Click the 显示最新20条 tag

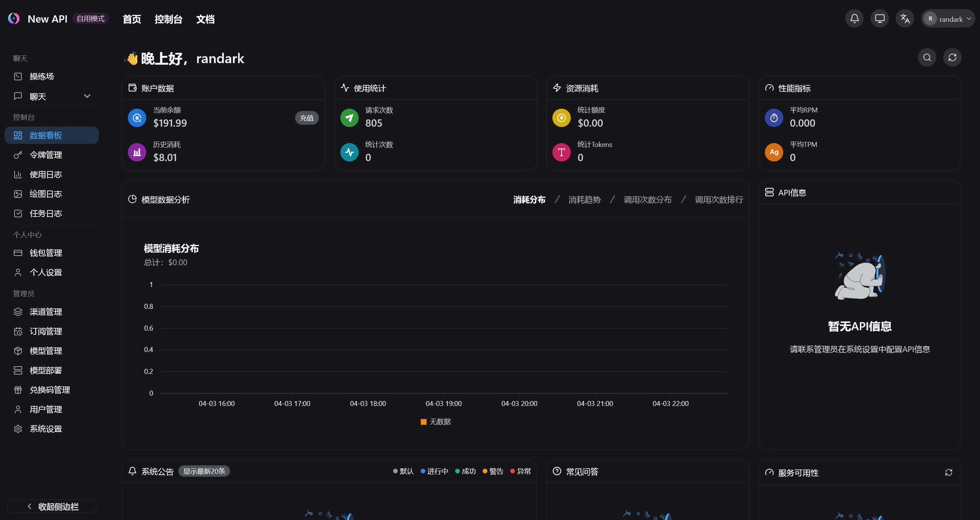pos(204,471)
